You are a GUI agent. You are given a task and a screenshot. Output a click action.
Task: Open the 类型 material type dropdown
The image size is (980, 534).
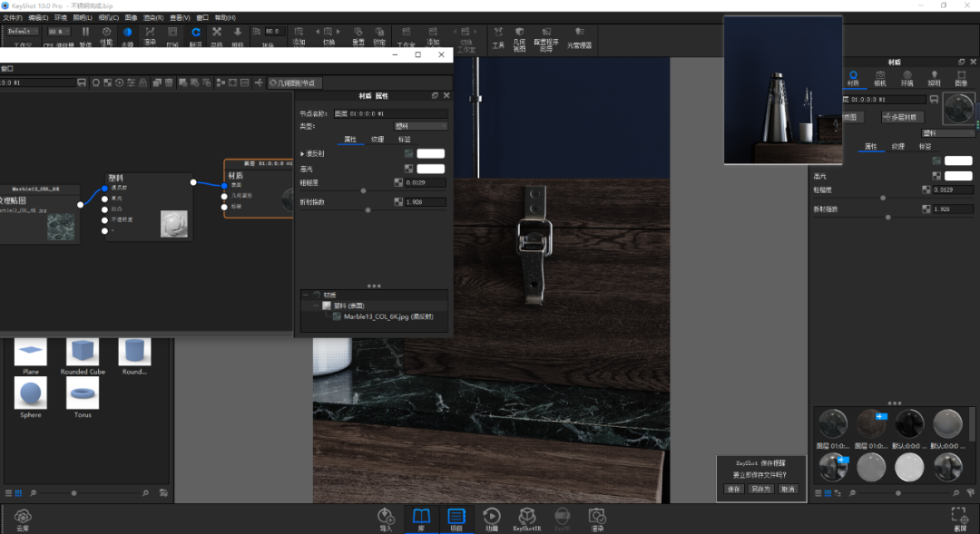420,126
